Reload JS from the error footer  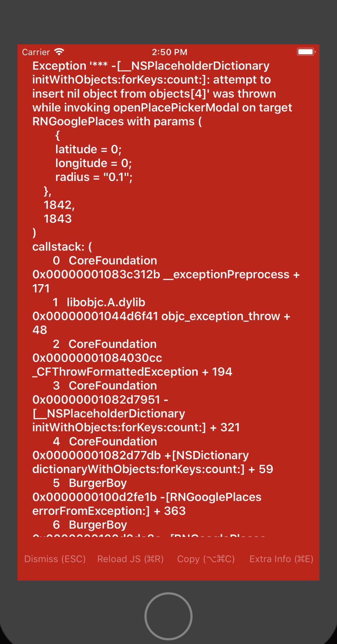tap(130, 559)
